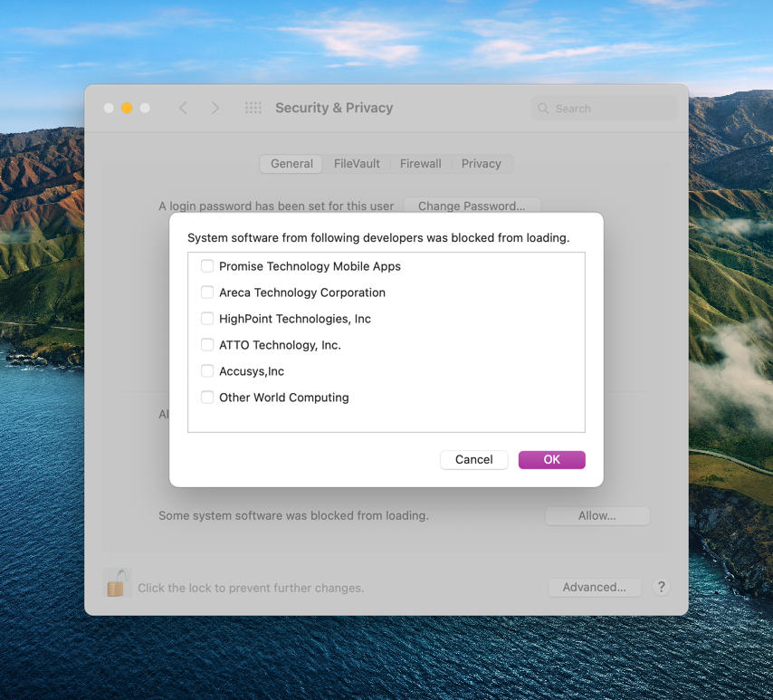Open the help question mark button
773x700 pixels.
661,587
